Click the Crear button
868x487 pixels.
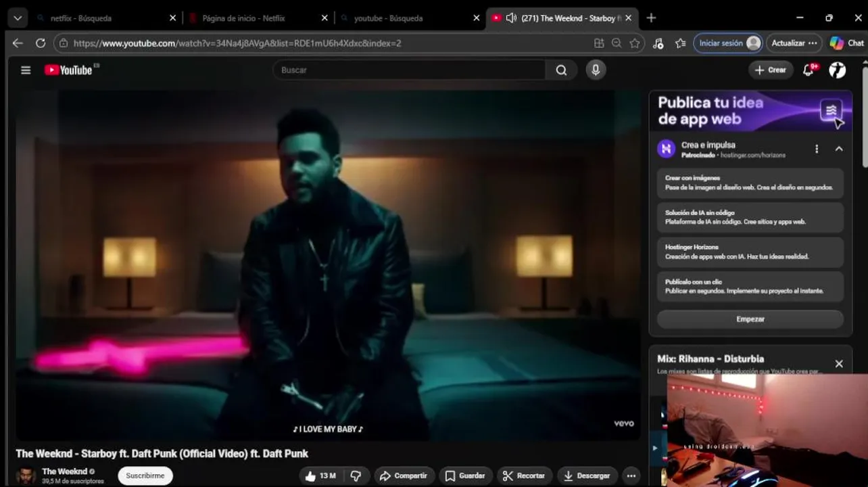[771, 70]
